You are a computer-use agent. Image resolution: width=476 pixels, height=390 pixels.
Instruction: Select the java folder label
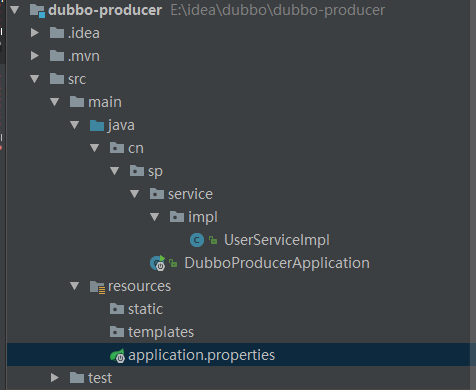[x=121, y=126]
